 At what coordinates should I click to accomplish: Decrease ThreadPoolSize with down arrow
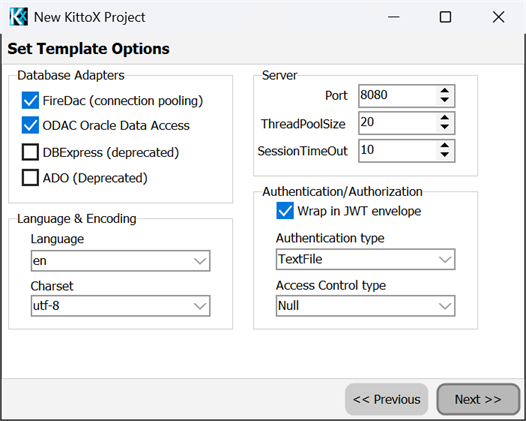click(x=445, y=127)
